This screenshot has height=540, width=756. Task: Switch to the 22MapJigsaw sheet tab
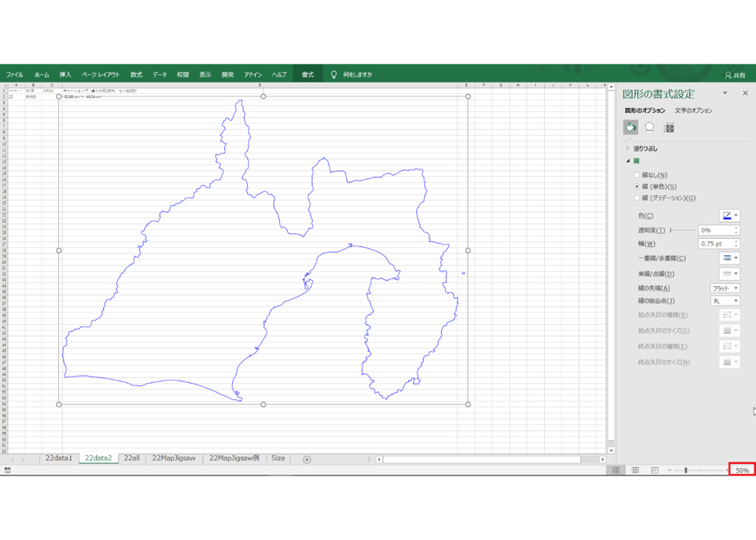173,458
